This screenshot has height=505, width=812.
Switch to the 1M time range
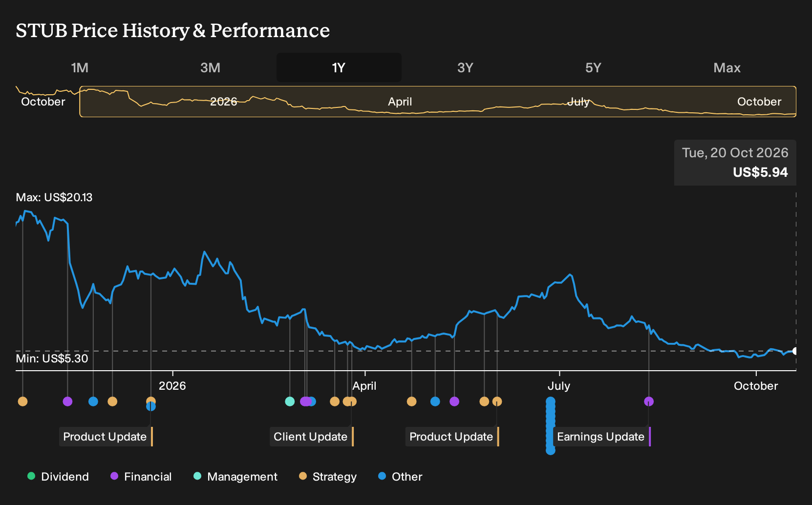click(x=80, y=67)
